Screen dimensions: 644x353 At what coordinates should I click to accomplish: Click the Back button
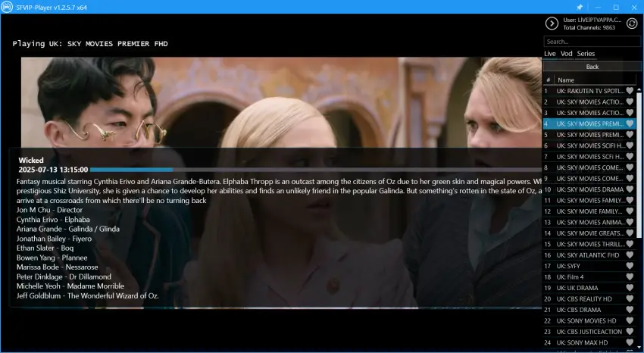point(592,67)
